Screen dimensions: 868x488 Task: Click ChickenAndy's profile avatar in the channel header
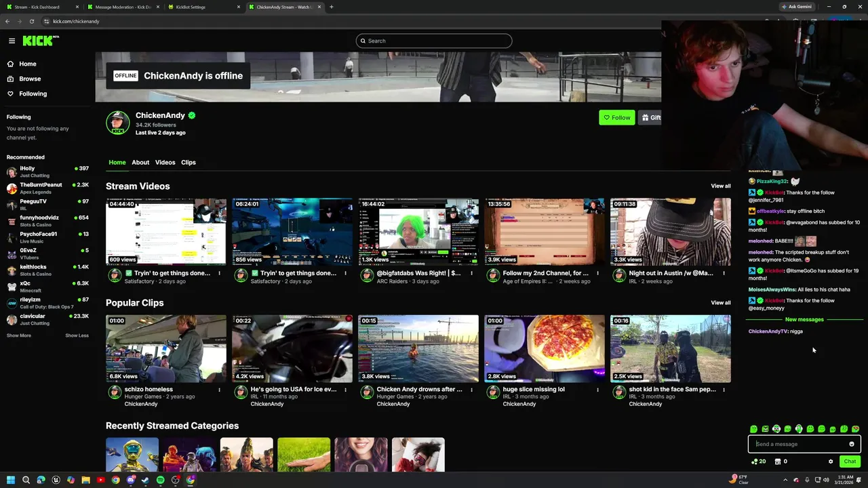coord(118,123)
